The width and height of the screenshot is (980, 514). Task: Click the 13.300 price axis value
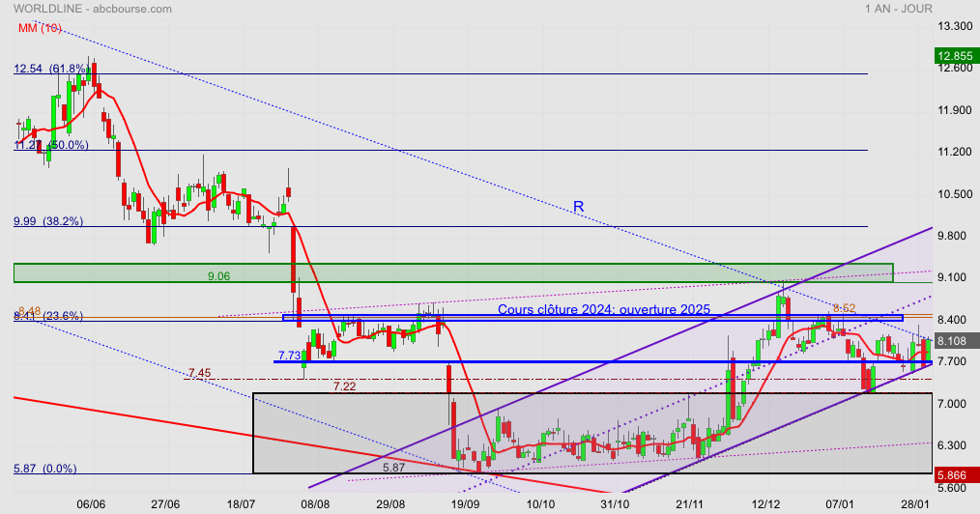(x=955, y=26)
